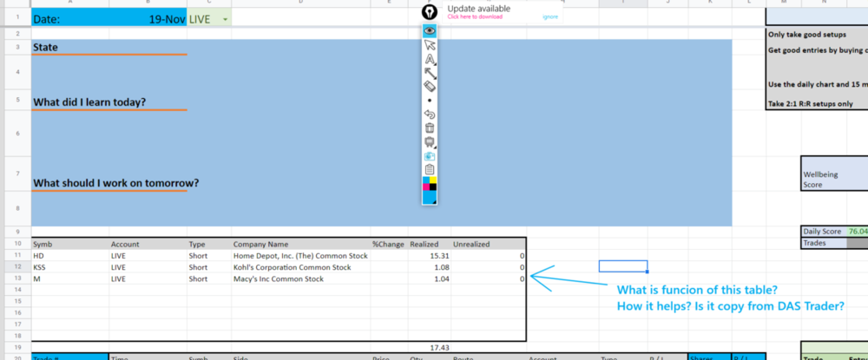Undo last annotation with the undo arrow
The width and height of the screenshot is (868, 360).
pos(430,115)
